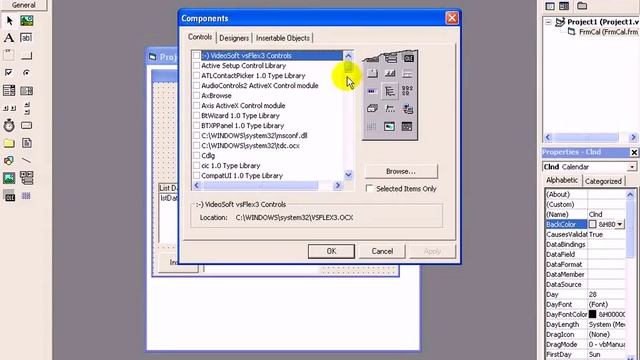The image size is (640, 360).
Task: Click the component list scroll-left arrow
Action: pyautogui.click(x=197, y=186)
